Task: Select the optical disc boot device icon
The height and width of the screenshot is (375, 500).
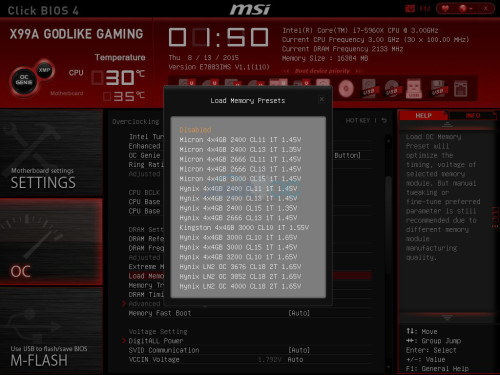Action: (x=346, y=89)
